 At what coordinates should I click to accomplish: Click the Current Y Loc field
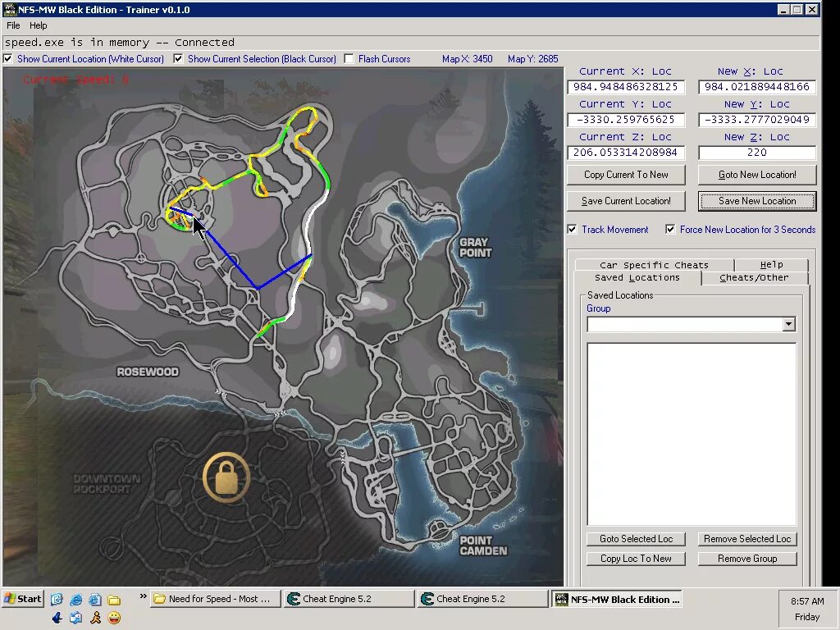(626, 120)
